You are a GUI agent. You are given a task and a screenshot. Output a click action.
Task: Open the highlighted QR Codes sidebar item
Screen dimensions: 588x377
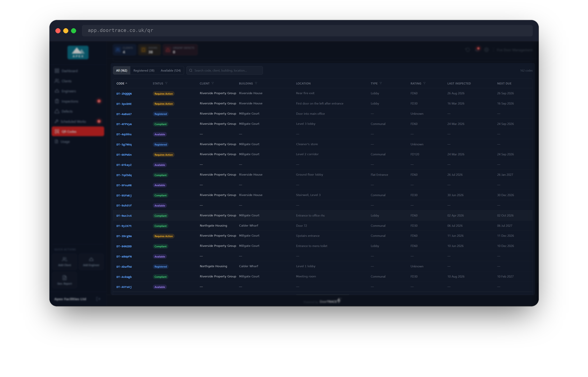coord(78,131)
